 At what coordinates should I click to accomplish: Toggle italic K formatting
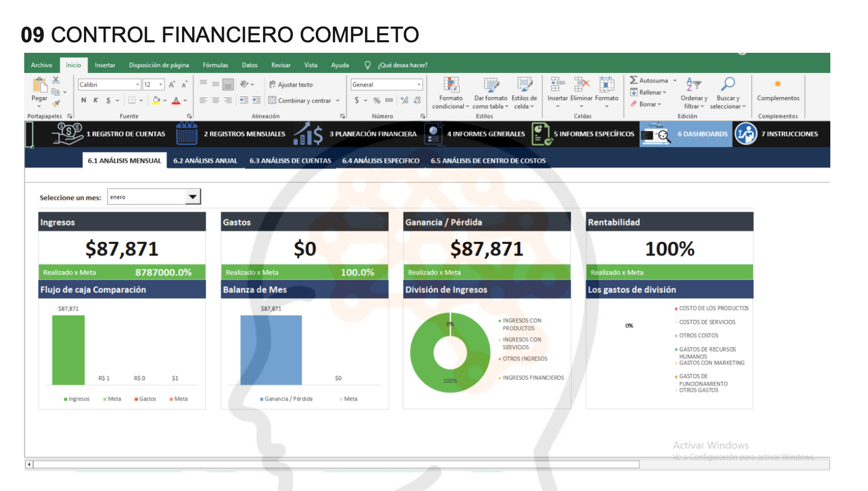(x=96, y=100)
